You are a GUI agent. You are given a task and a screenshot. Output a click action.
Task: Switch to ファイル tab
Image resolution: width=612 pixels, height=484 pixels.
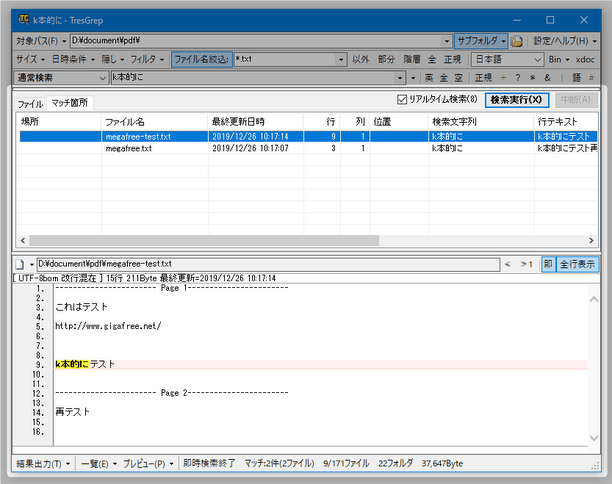(30, 104)
